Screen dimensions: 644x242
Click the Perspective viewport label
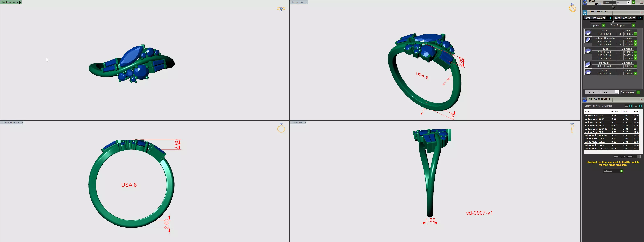pos(298,2)
